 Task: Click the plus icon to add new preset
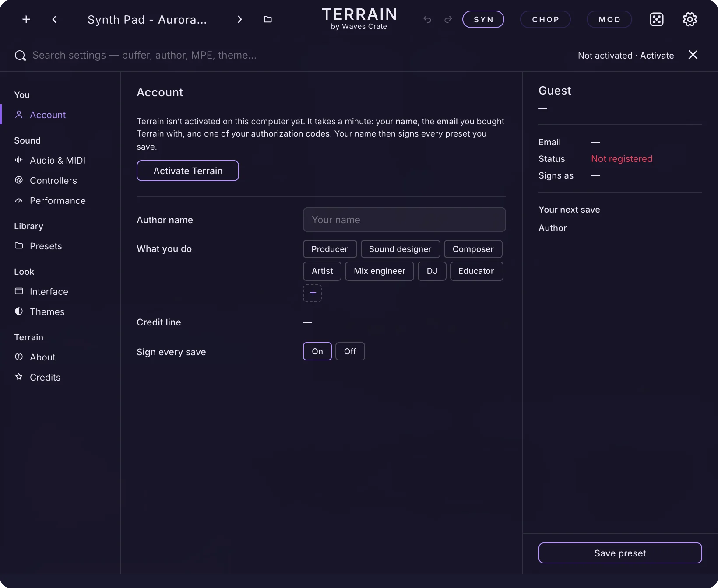pyautogui.click(x=26, y=19)
